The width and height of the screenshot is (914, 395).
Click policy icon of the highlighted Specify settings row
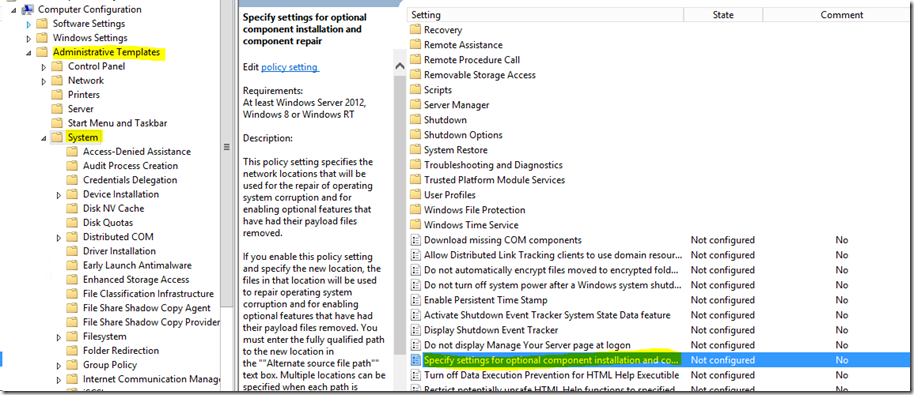[x=416, y=360]
